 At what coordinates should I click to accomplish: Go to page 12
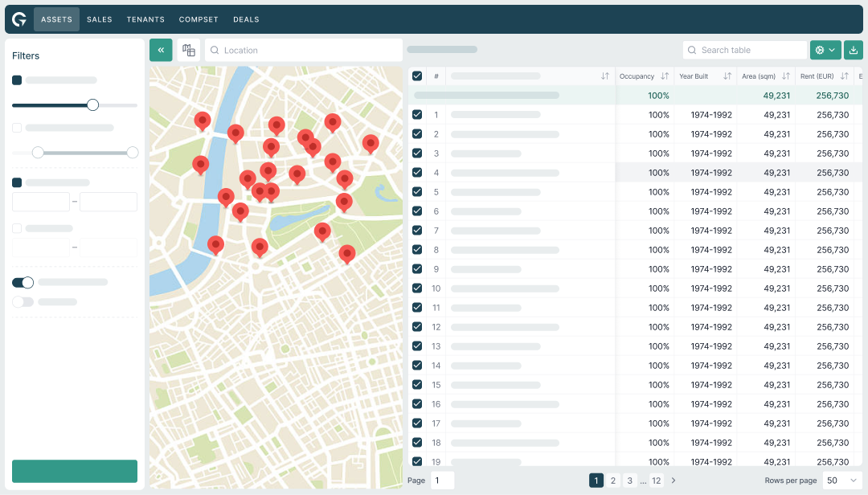(657, 481)
